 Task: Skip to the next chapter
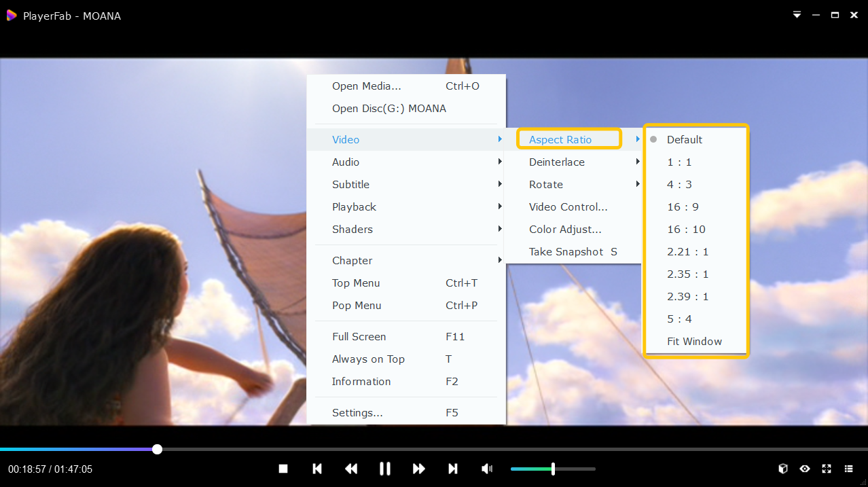[453, 469]
